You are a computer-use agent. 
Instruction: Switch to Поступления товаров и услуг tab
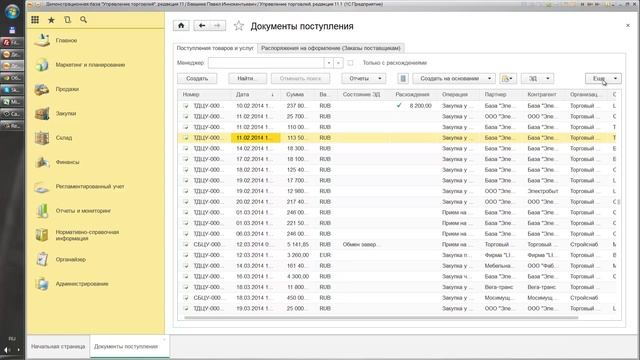pos(215,48)
